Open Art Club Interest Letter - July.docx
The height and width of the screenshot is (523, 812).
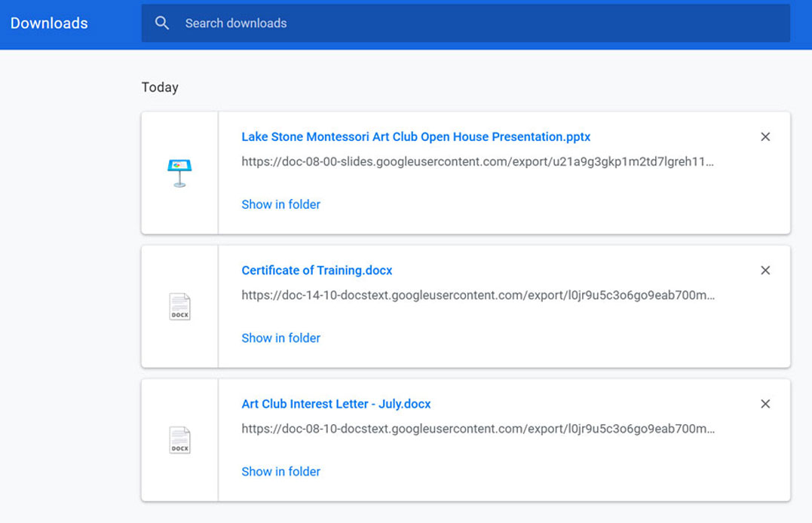tap(336, 403)
